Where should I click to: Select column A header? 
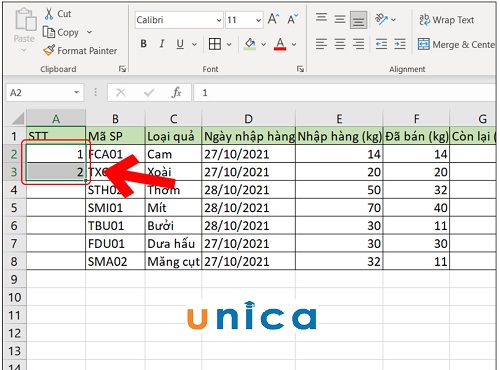56,119
